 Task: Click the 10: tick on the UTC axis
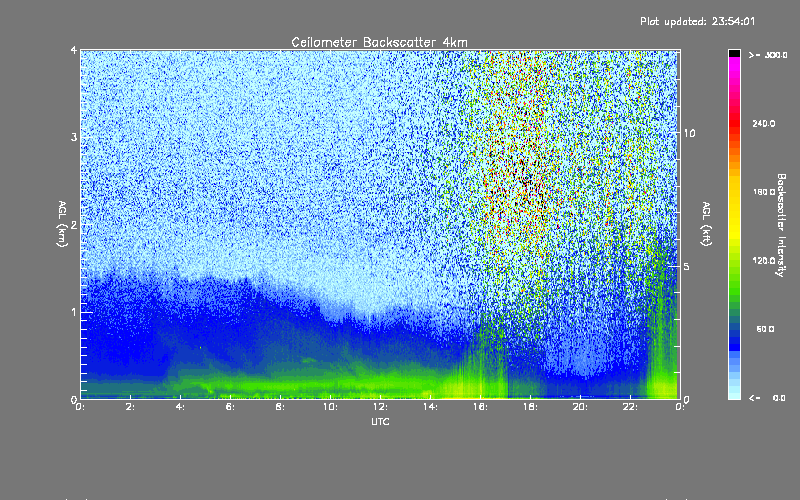pyautogui.click(x=330, y=407)
